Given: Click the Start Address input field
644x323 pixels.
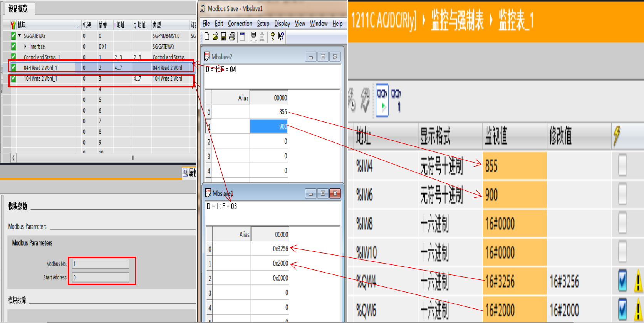Looking at the screenshot, I should [101, 277].
